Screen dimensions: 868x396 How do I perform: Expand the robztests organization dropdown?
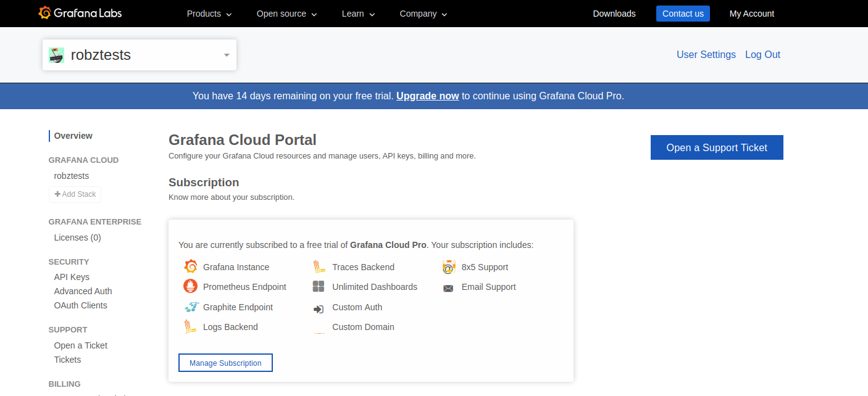(227, 55)
